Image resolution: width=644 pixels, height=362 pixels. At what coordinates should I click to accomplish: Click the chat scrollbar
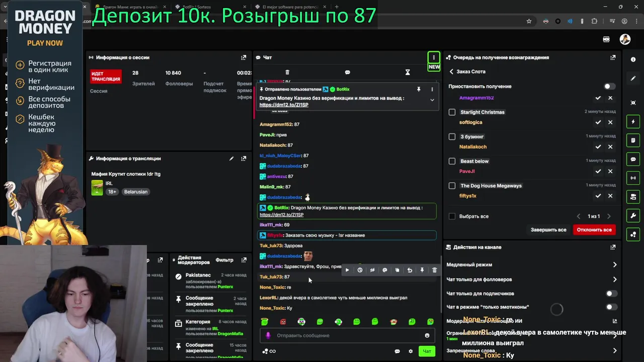[x=441, y=284]
